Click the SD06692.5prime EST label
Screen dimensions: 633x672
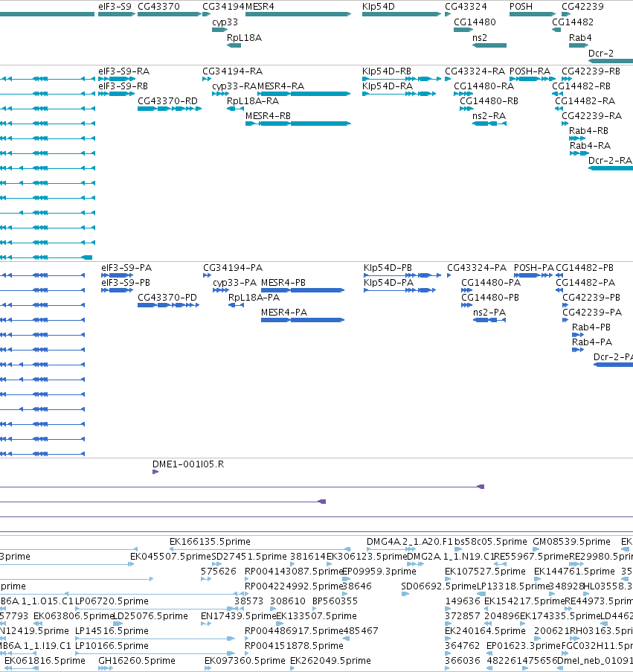pyautogui.click(x=439, y=586)
